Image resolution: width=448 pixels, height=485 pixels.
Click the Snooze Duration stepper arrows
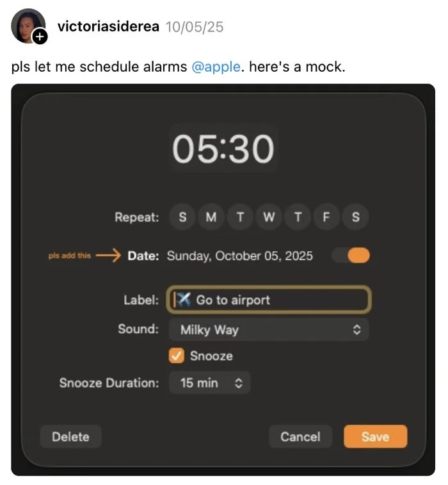(238, 383)
